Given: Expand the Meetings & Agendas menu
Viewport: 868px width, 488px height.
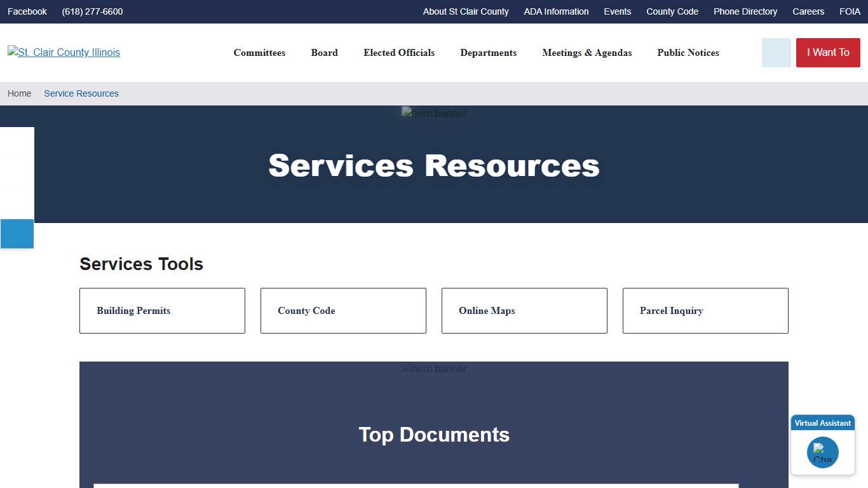Looking at the screenshot, I should pos(587,53).
